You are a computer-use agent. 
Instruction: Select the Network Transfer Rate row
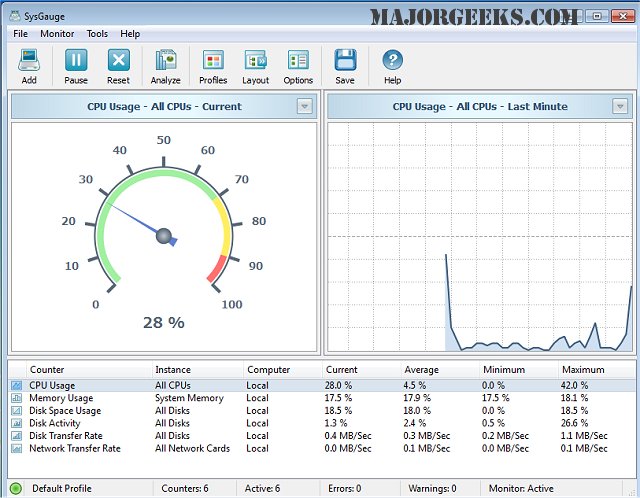[75, 449]
